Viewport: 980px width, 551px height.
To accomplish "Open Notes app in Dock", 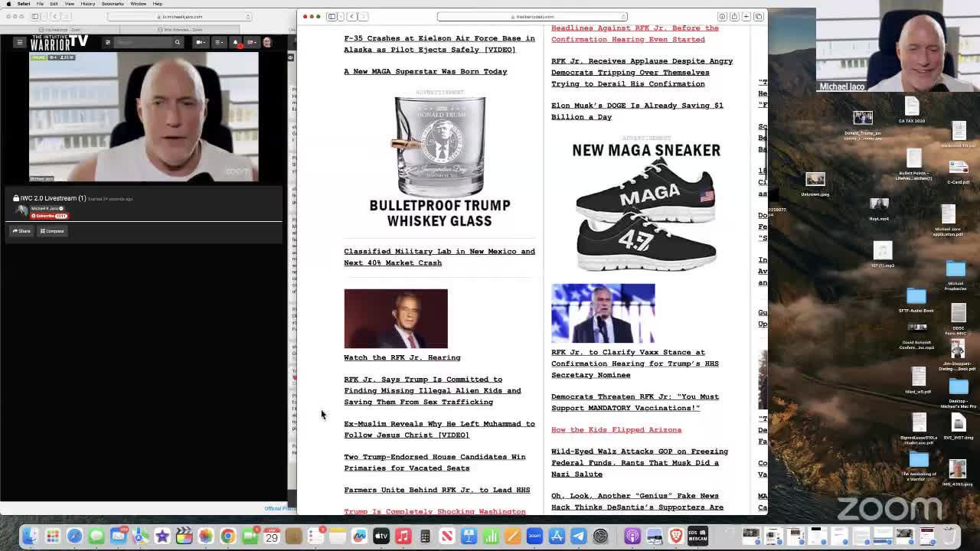I will 338,536.
